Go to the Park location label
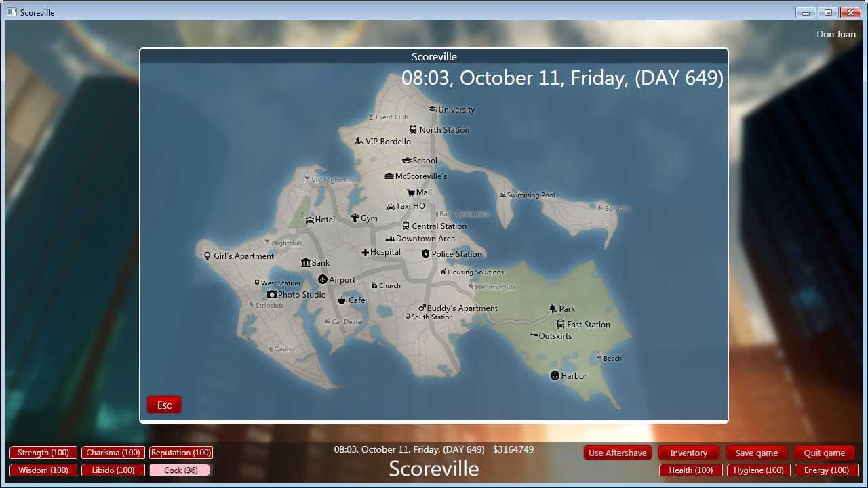 coord(567,309)
